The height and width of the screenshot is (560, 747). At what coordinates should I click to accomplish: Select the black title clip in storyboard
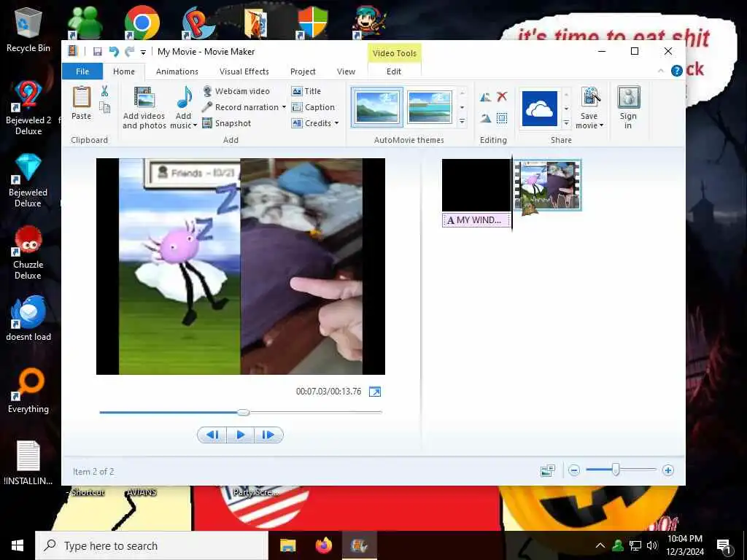coord(476,184)
